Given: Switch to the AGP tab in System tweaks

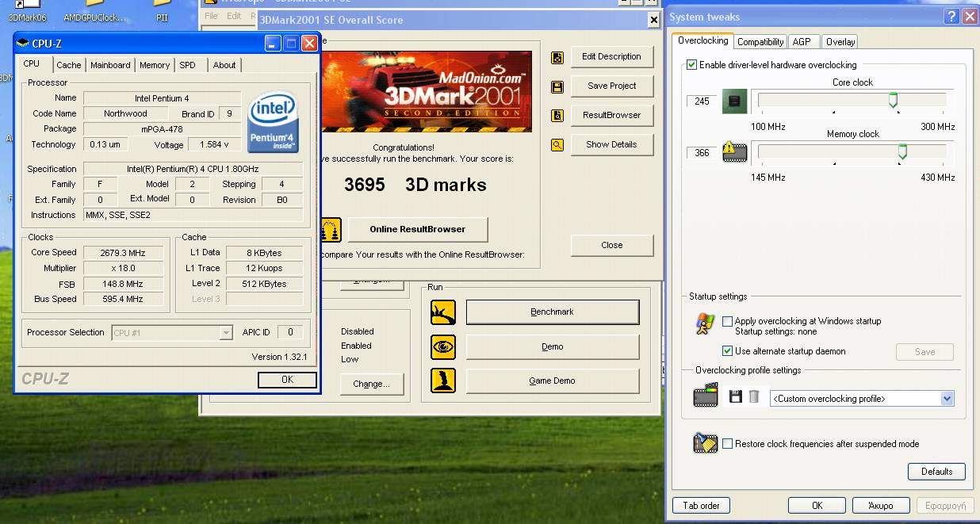Looking at the screenshot, I should (802, 42).
